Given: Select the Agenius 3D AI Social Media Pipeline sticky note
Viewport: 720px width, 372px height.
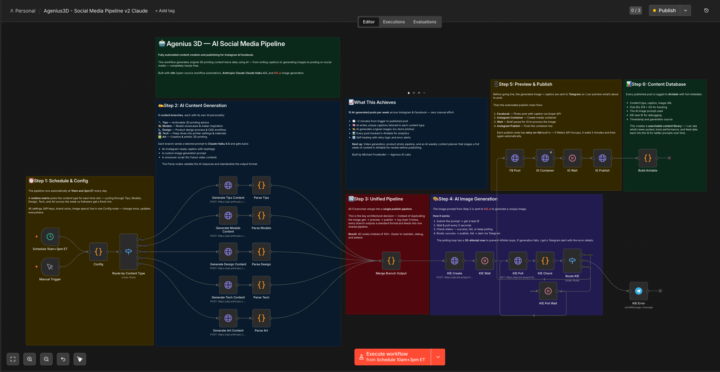Looking at the screenshot, I should pyautogui.click(x=248, y=68).
